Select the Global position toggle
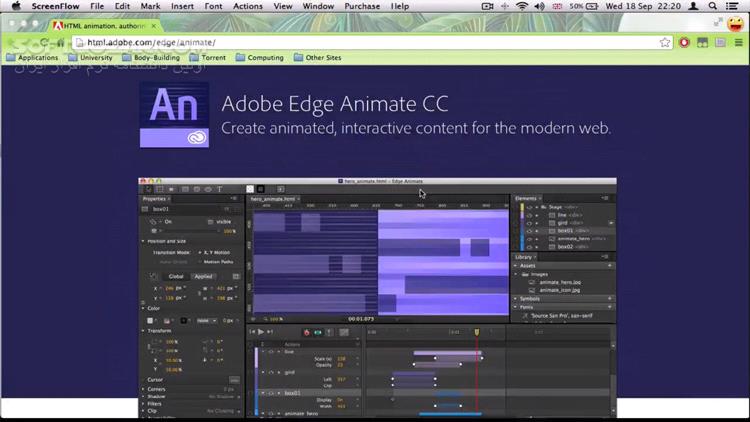The image size is (750, 422). [176, 276]
